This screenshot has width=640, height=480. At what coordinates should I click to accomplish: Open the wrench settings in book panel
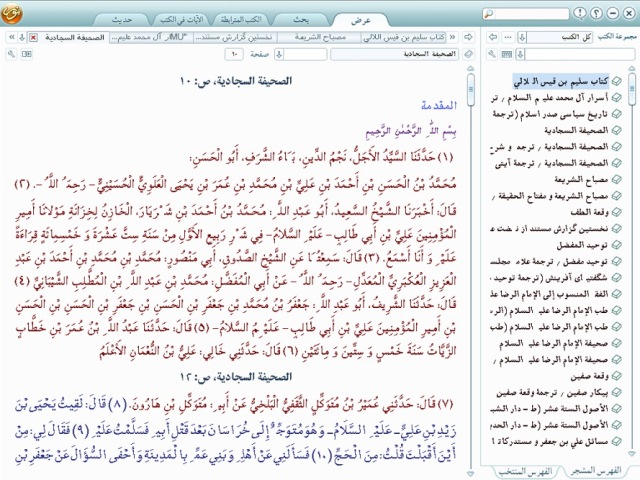tap(493, 54)
